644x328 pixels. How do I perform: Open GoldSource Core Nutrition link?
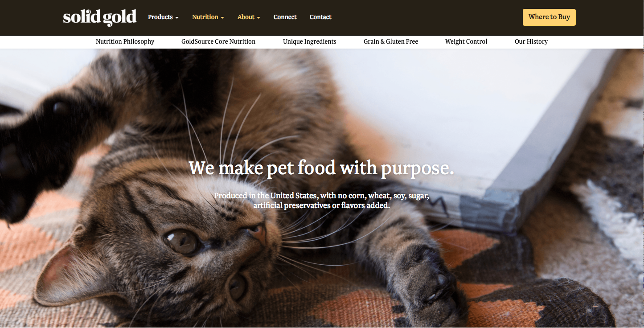(x=218, y=41)
